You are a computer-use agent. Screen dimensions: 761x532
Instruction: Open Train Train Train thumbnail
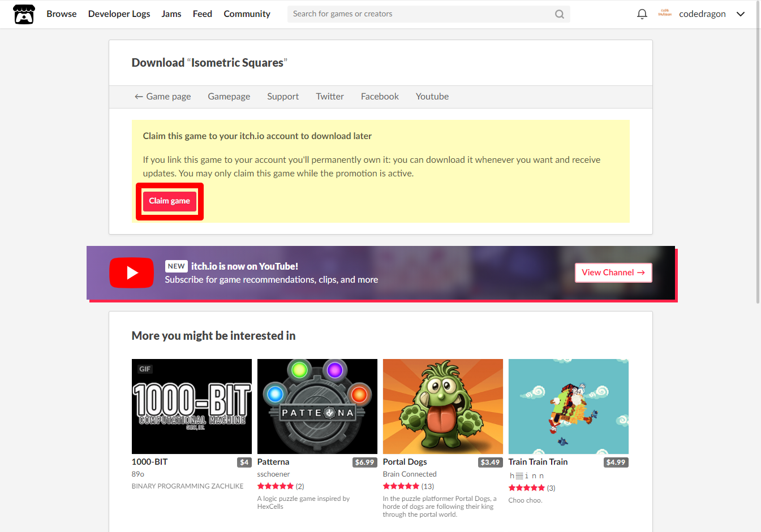569,406
